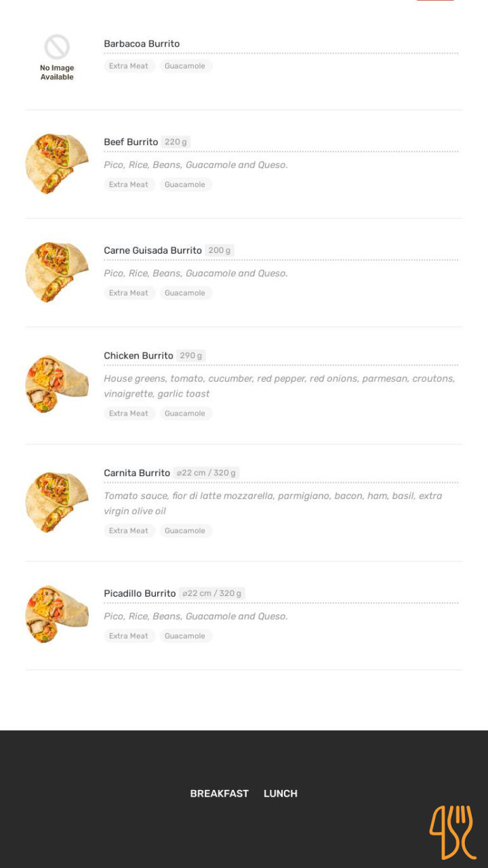
Task: Go to the Breakfast menu in footer
Action: point(219,793)
